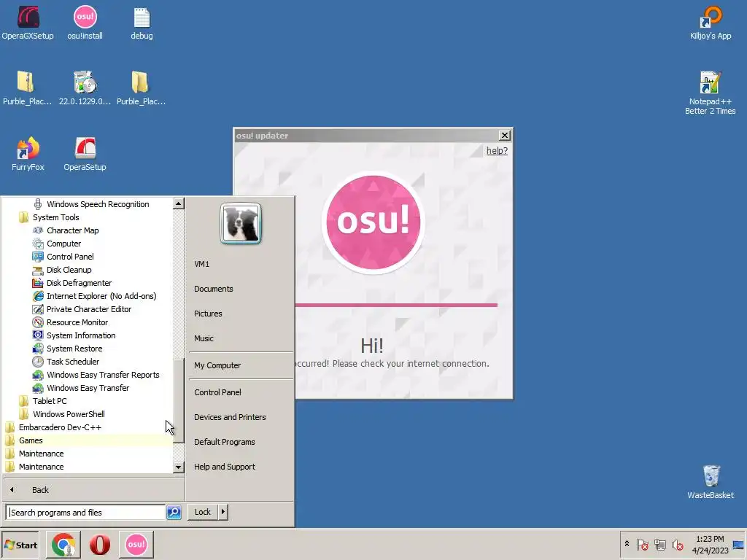The image size is (747, 560).
Task: Select the debug text file icon
Action: click(x=142, y=23)
